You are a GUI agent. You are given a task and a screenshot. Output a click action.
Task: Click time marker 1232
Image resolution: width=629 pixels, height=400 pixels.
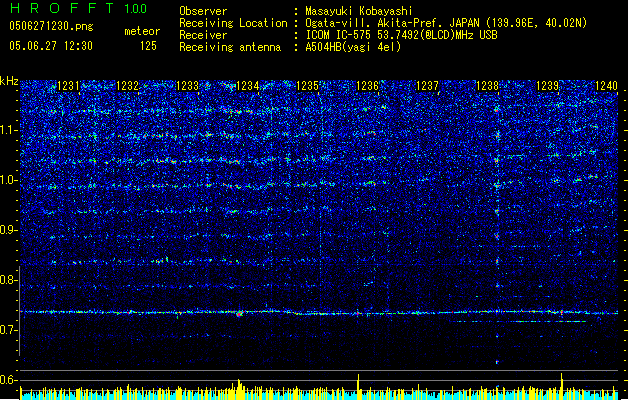tap(128, 86)
